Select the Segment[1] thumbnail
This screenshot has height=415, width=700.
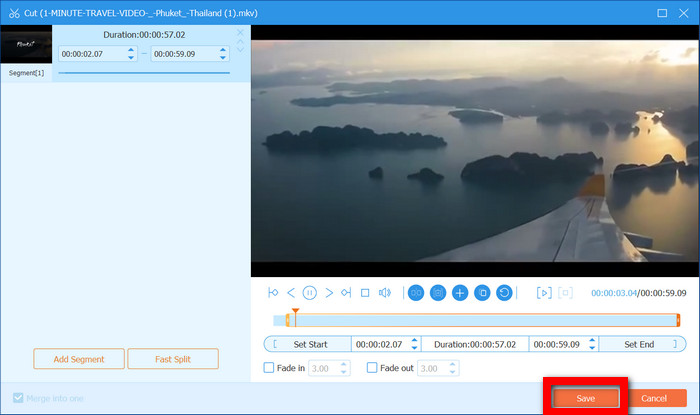[26, 44]
